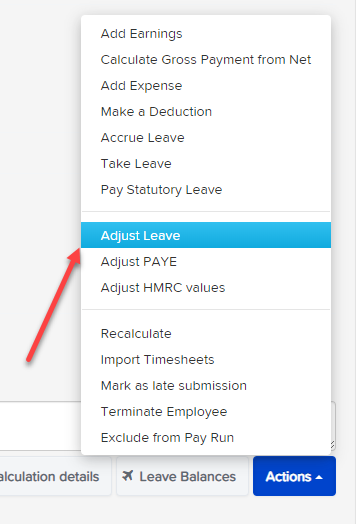Select Accrue Leave menu entry
361x524 pixels.
pos(206,138)
